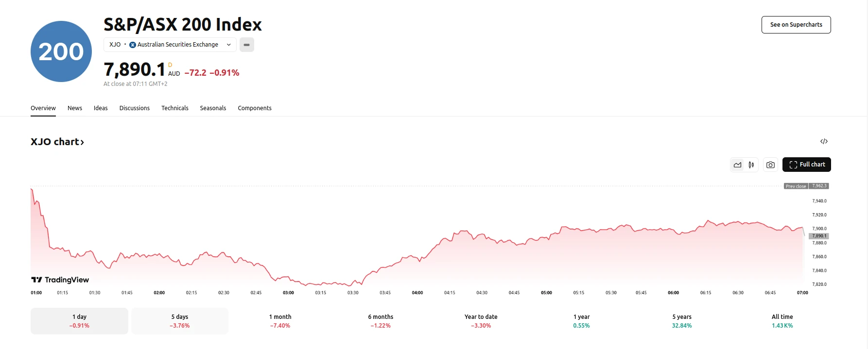Viewport: 868px width, 349px height.
Task: Open the Technicals tab
Action: pos(175,108)
